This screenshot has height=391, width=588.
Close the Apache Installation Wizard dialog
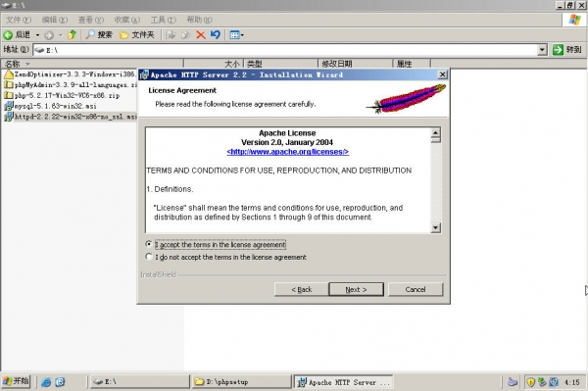pyautogui.click(x=443, y=74)
